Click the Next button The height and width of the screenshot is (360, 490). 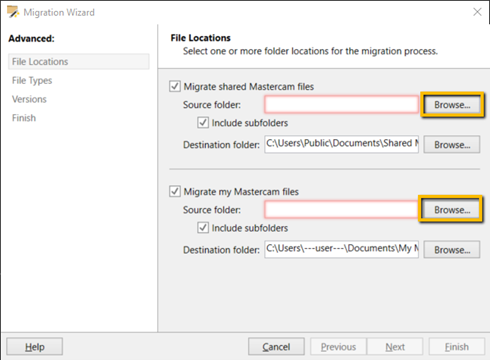point(395,347)
